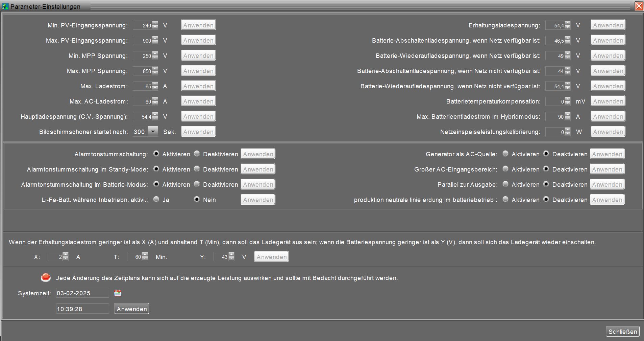Image resolution: width=644 pixels, height=341 pixels.
Task: Select Deaktivieren for Alarmtonstummschaltung im Batterie-Modus
Action: click(x=197, y=184)
